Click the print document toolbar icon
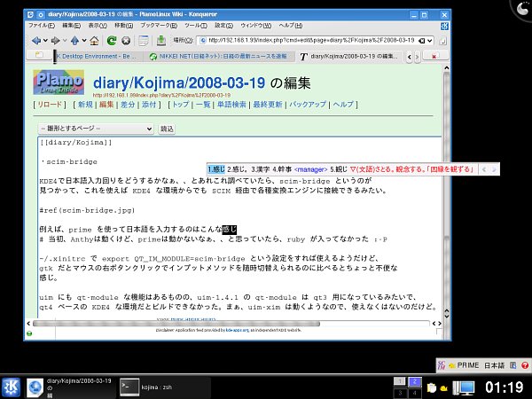 144,41
